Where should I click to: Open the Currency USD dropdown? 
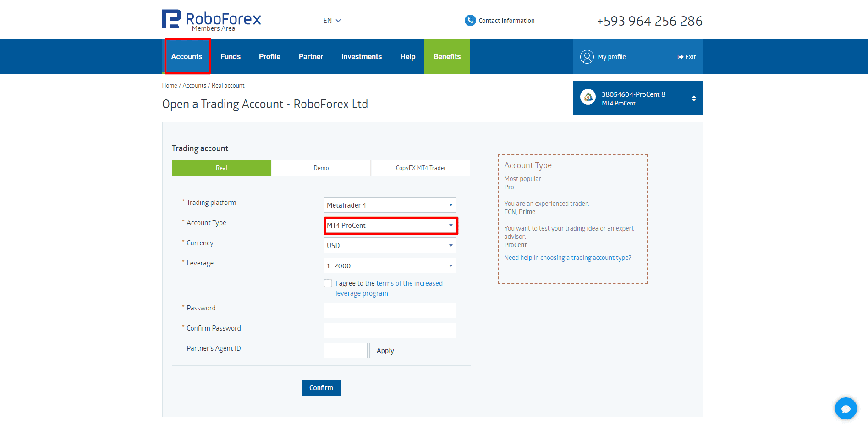390,245
